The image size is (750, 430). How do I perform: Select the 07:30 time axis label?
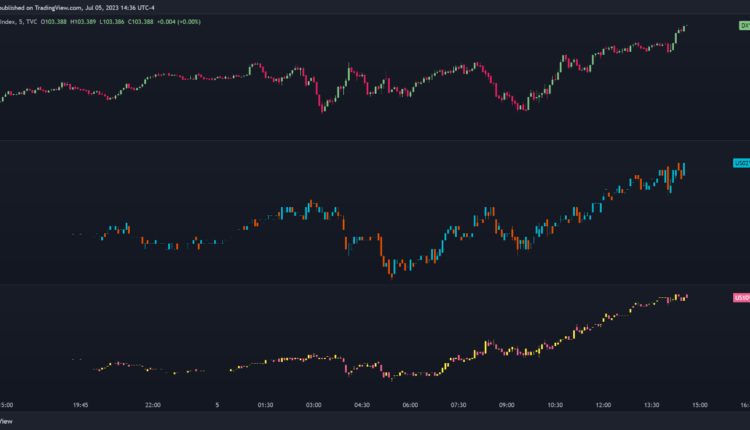[458, 405]
